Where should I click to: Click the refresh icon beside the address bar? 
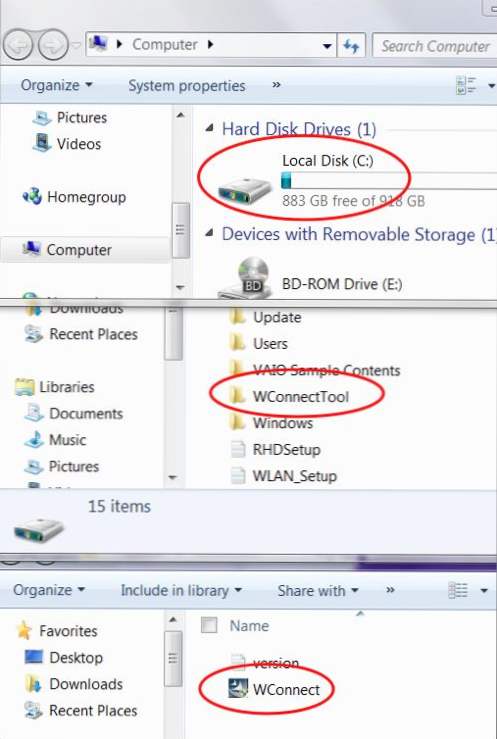click(351, 46)
